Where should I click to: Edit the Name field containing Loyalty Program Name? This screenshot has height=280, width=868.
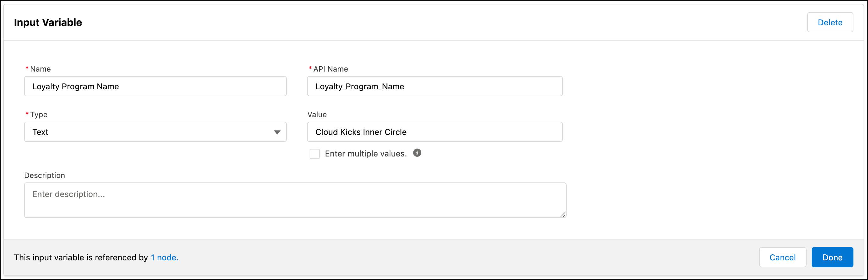[x=155, y=86]
